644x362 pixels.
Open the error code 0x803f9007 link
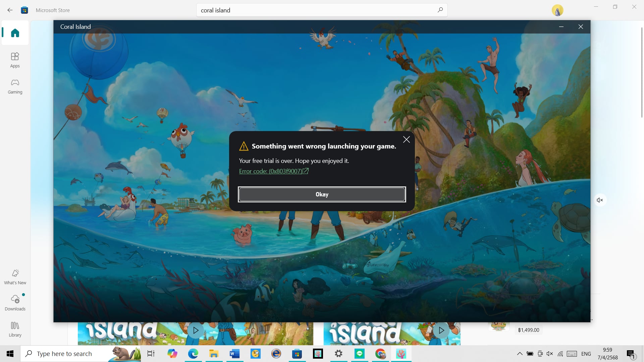pyautogui.click(x=273, y=171)
